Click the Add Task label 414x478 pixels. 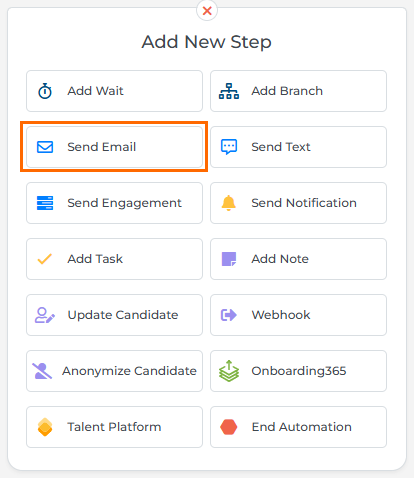[95, 259]
